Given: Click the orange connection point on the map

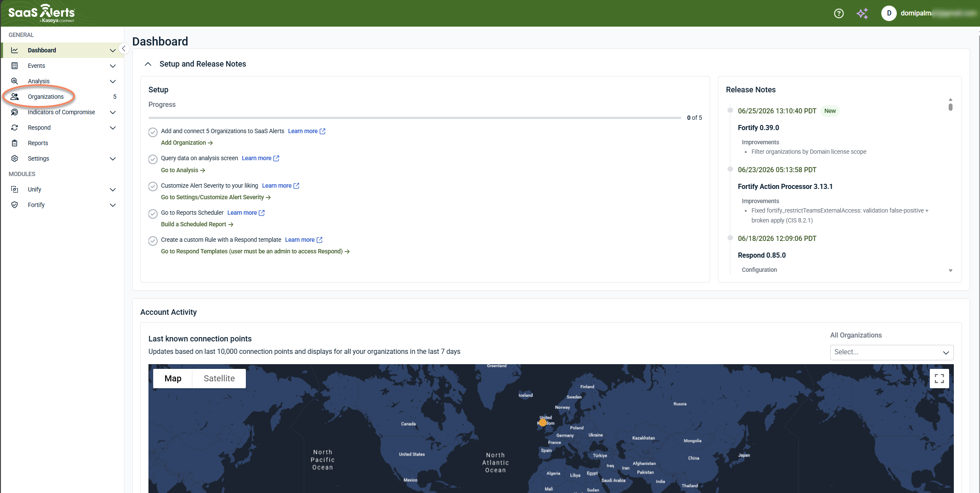Looking at the screenshot, I should coord(543,423).
